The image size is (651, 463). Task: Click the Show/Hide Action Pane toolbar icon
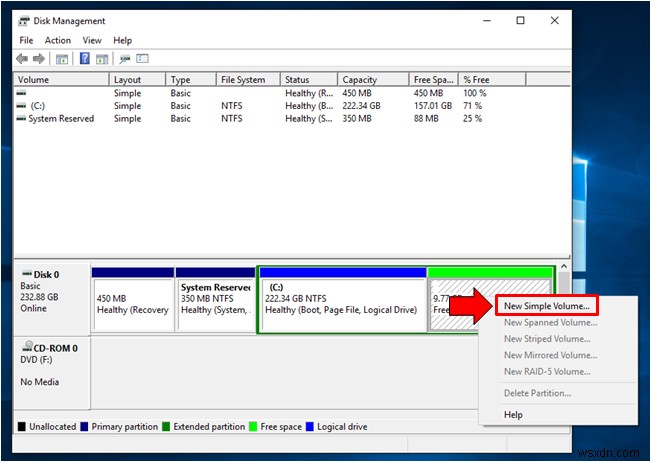pyautogui.click(x=102, y=59)
